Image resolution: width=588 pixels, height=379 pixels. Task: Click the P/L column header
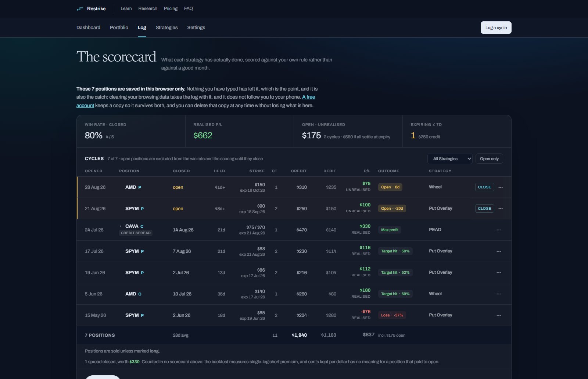point(367,171)
